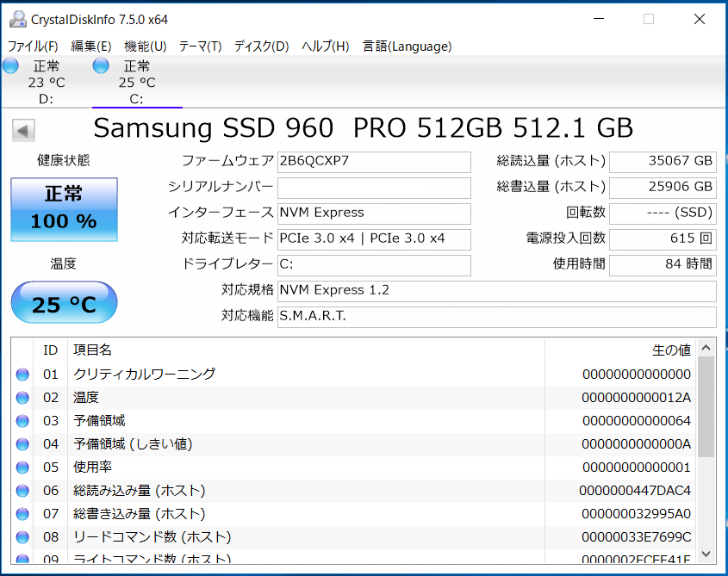
Task: Click the 25 °C temperature button
Action: pyautogui.click(x=64, y=302)
